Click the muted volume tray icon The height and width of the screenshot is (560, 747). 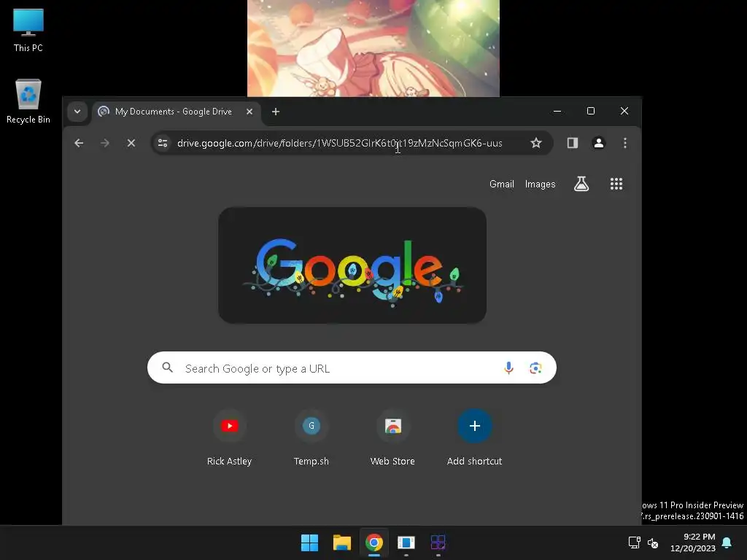click(653, 542)
